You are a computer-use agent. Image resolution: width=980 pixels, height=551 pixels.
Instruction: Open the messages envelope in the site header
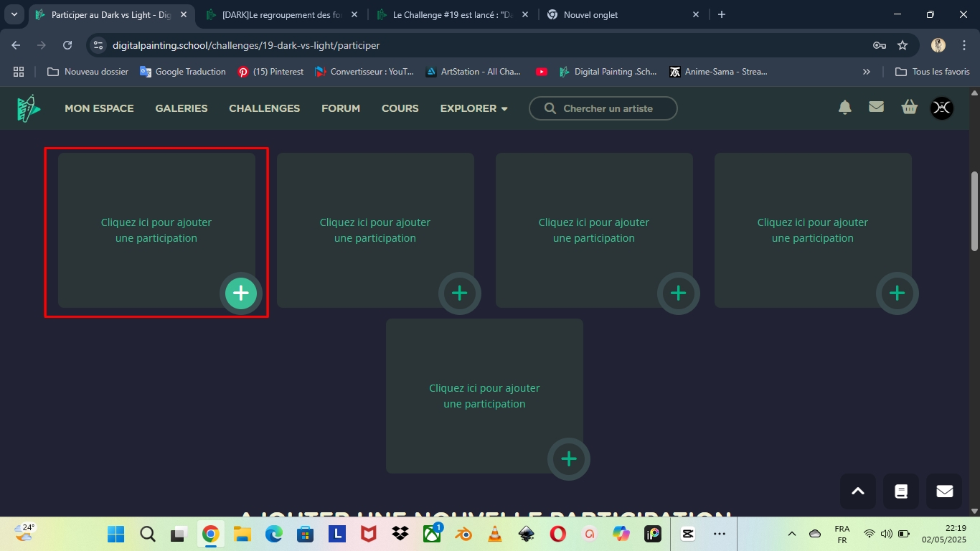(x=876, y=107)
